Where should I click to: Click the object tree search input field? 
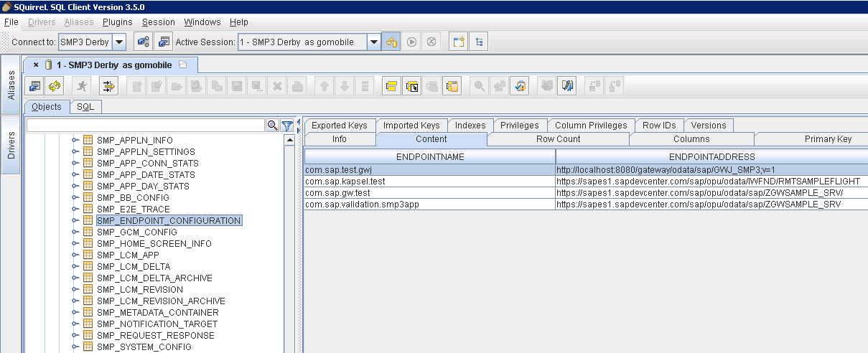coord(146,126)
